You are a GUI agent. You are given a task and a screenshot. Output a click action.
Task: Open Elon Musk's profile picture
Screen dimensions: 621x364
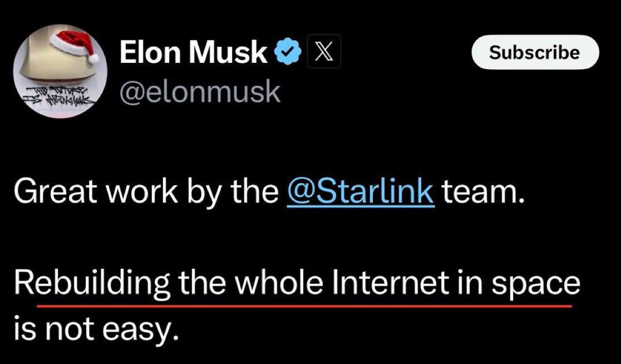coord(57,72)
